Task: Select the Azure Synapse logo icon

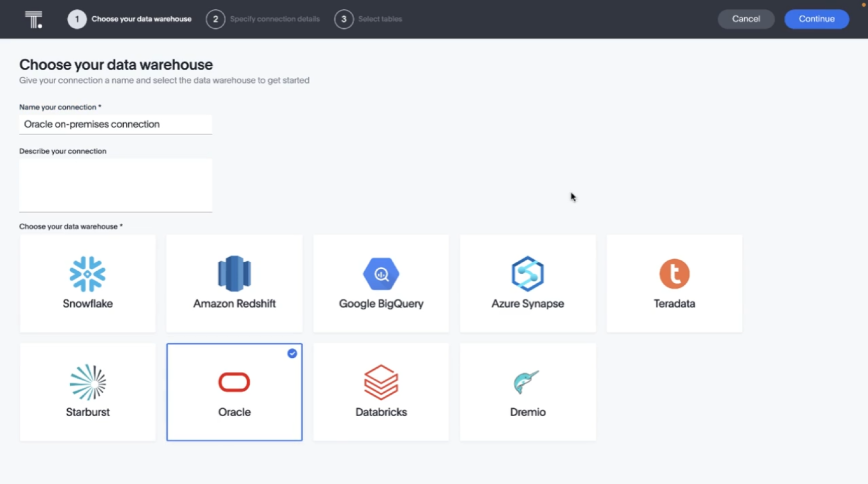Action: pos(528,274)
